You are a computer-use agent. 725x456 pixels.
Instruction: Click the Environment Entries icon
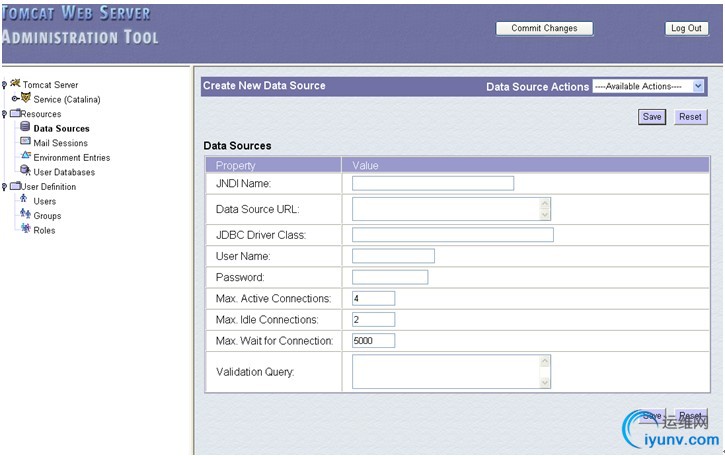(26, 155)
